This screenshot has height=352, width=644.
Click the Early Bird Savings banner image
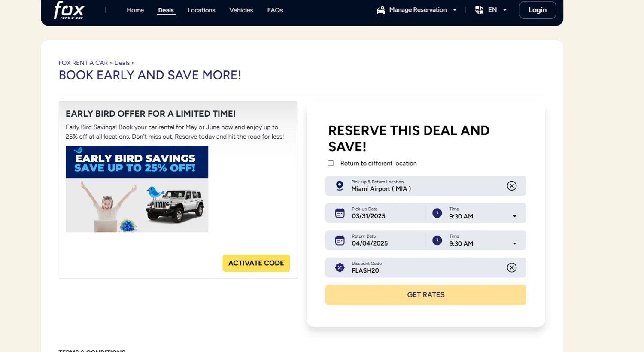pyautogui.click(x=137, y=189)
